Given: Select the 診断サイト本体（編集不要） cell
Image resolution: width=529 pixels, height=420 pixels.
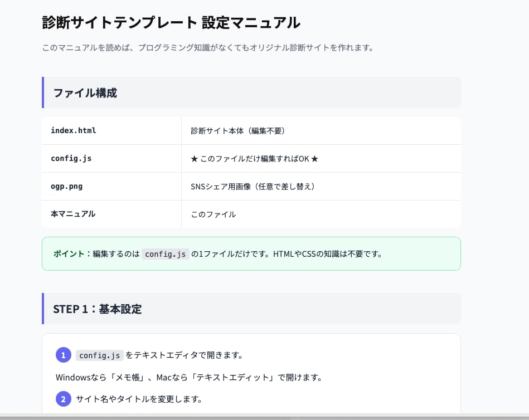Looking at the screenshot, I should coord(321,131).
